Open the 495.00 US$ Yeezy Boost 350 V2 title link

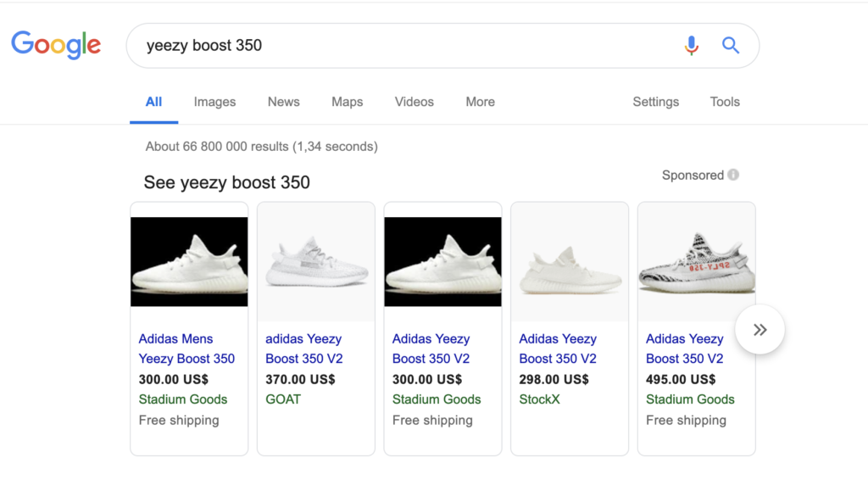[684, 349]
